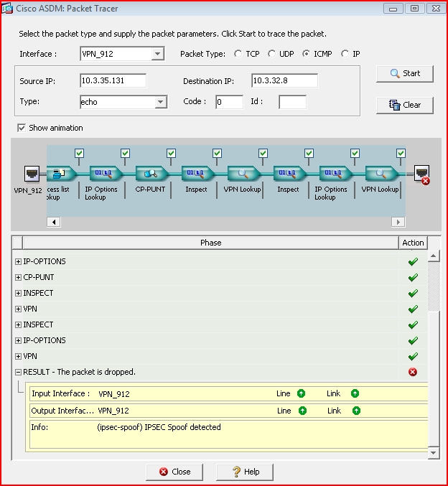
Task: Click checkmark flag above CP-PUNT phase
Action: [x=171, y=153]
